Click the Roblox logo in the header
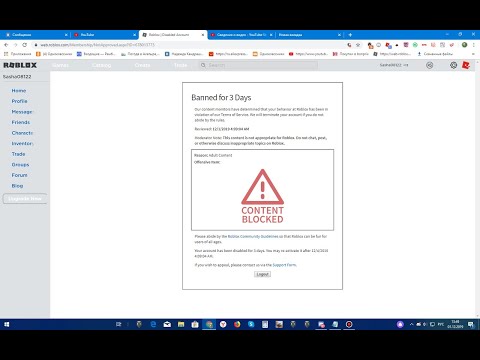The image size is (480, 360). (x=20, y=65)
